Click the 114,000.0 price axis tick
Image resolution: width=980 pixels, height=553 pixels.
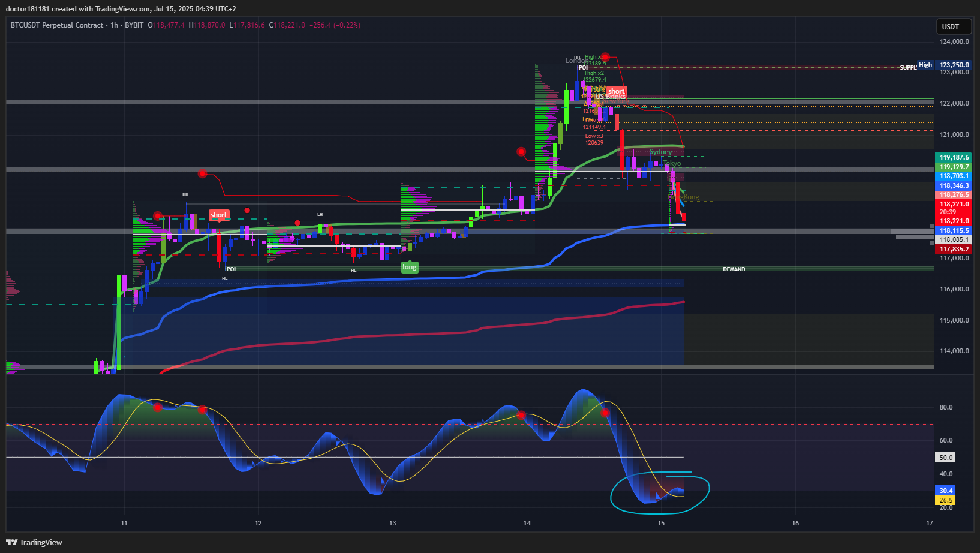click(x=954, y=351)
